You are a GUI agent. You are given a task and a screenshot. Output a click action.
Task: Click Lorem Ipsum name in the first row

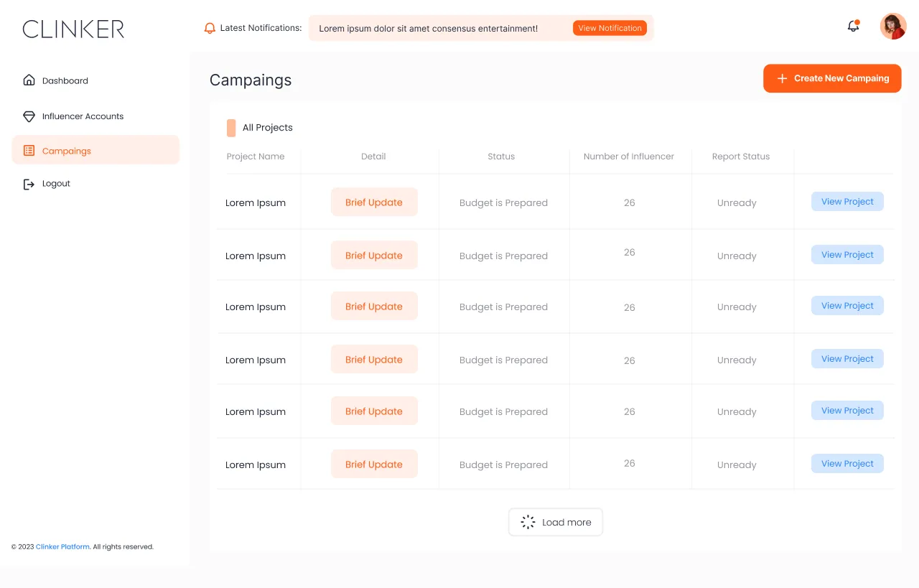(x=256, y=203)
